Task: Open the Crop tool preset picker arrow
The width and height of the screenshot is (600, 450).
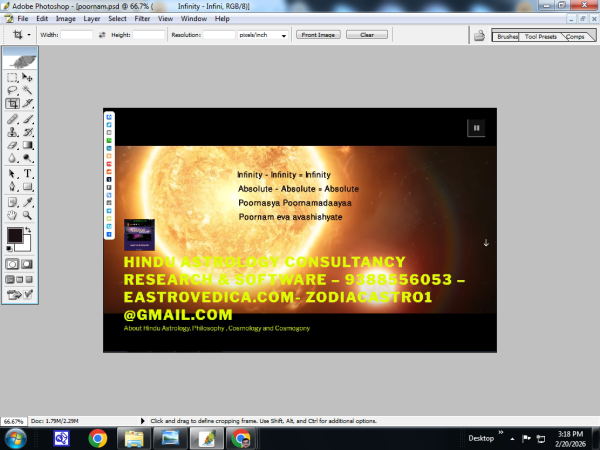Action: pyautogui.click(x=29, y=34)
